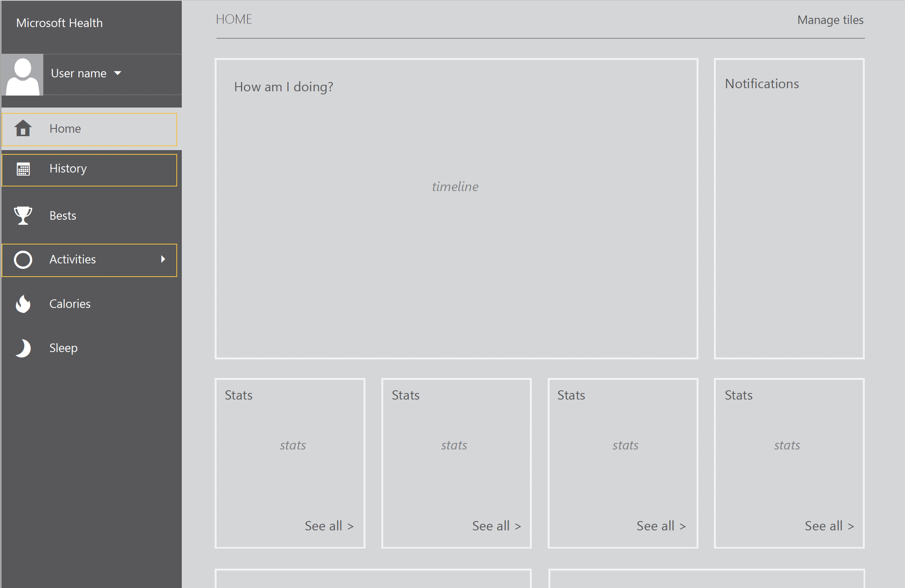Open the History menu label

(x=68, y=169)
